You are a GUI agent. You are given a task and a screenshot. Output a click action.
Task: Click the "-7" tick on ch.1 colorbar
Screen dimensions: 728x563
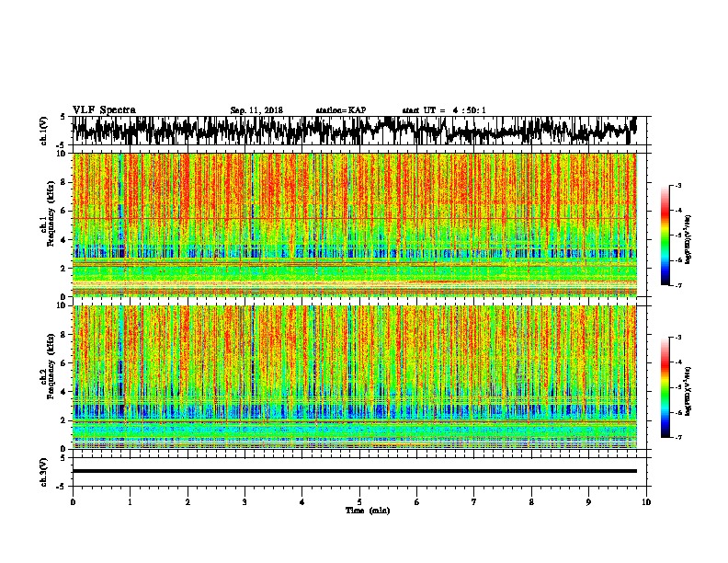click(x=678, y=285)
